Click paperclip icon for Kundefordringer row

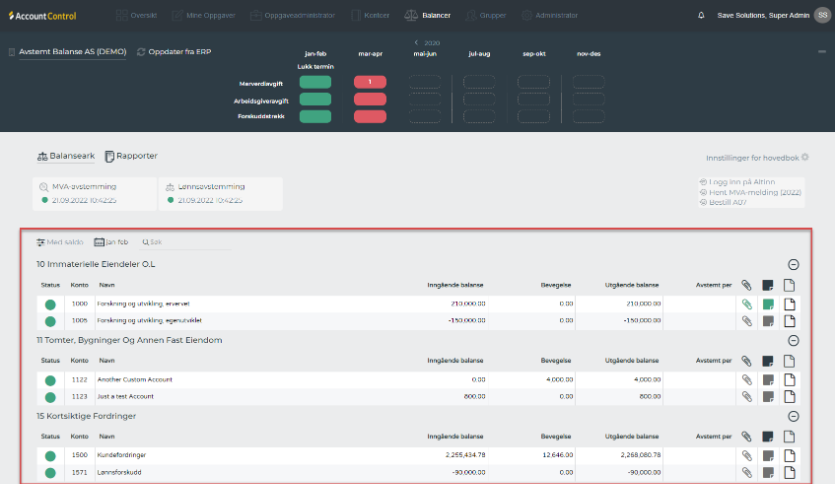click(x=746, y=455)
